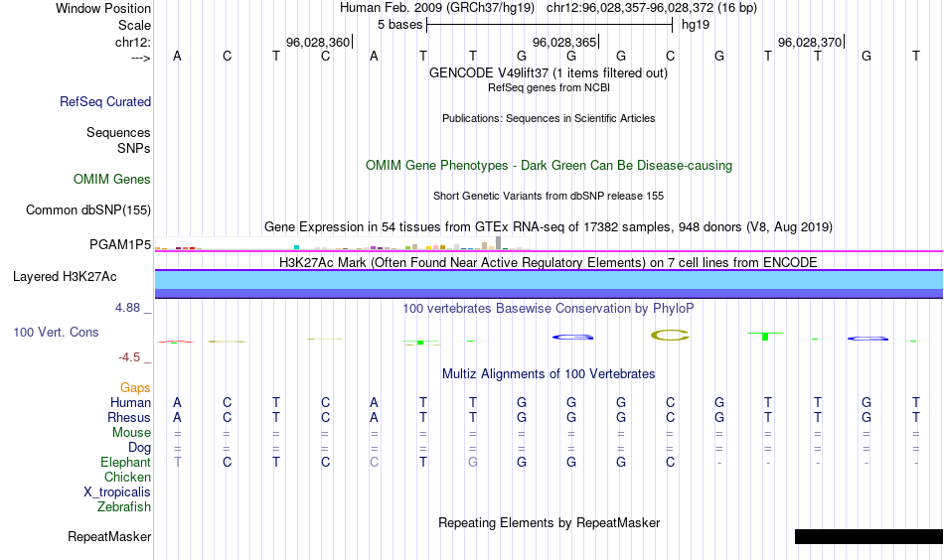The height and width of the screenshot is (560, 944).
Task: Click the gold C PhyloP conservation logo
Action: (670, 336)
